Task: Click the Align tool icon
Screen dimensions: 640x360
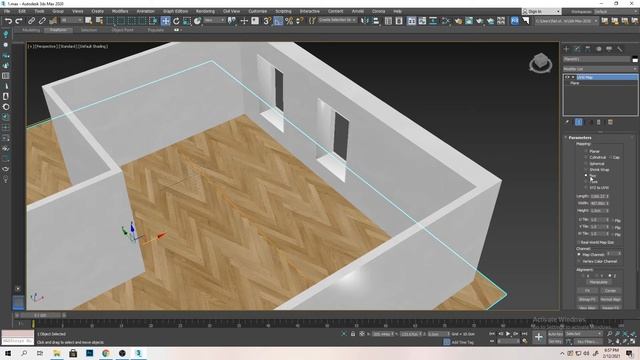Action: click(376, 20)
